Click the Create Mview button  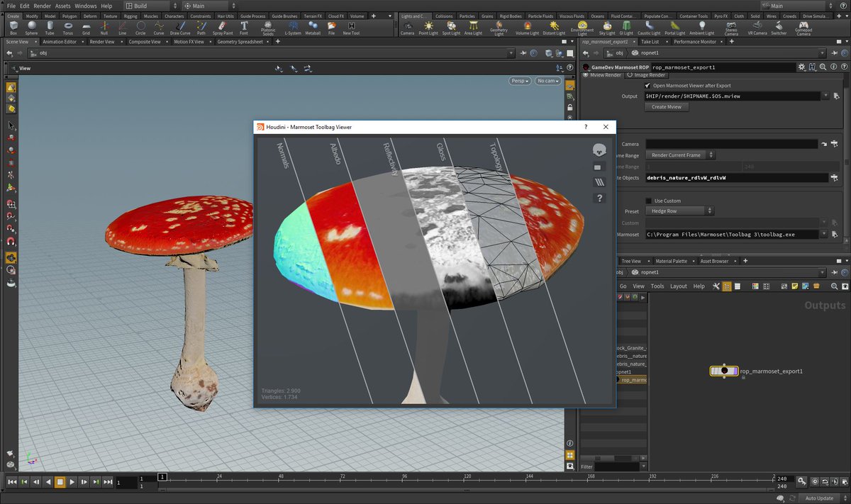[667, 107]
